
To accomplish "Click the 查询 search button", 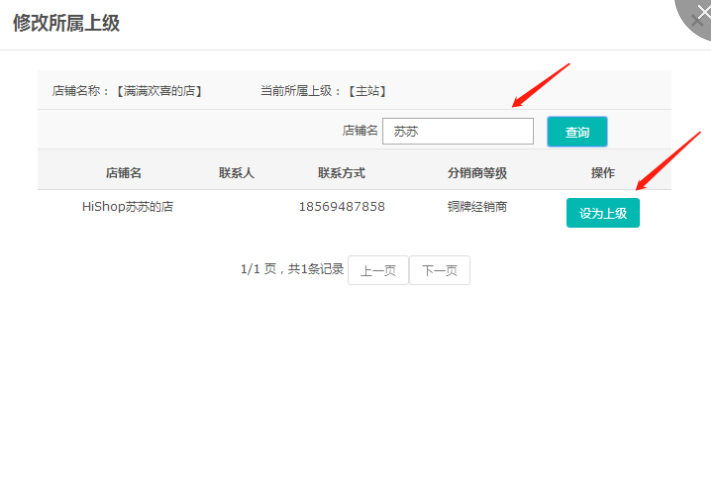I will pyautogui.click(x=577, y=132).
